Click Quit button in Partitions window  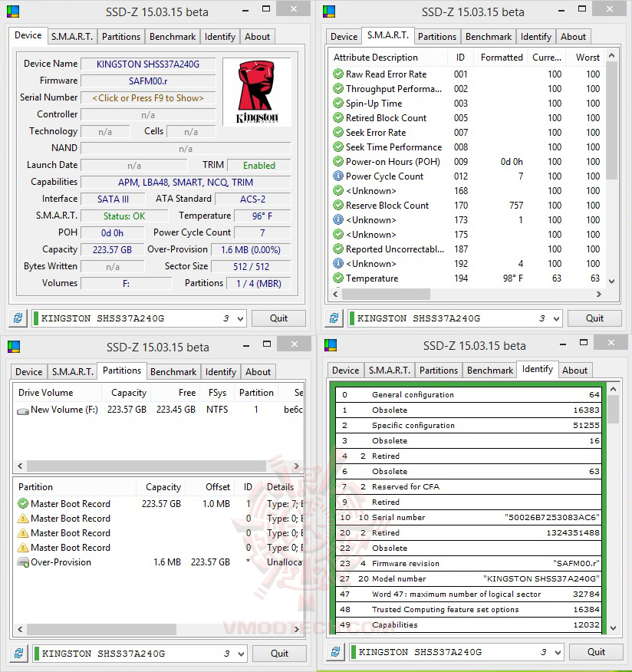point(279,654)
